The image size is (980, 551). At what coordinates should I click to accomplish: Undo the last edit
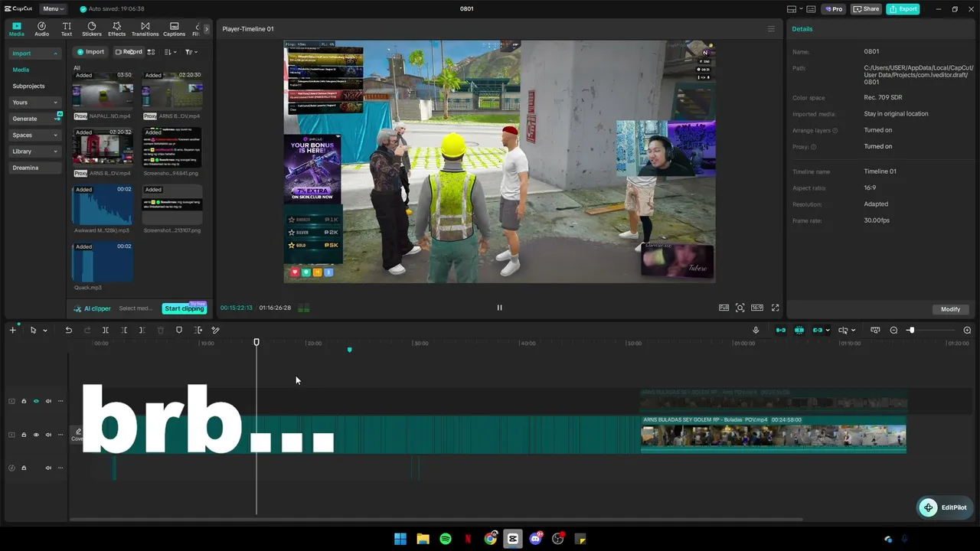68,330
